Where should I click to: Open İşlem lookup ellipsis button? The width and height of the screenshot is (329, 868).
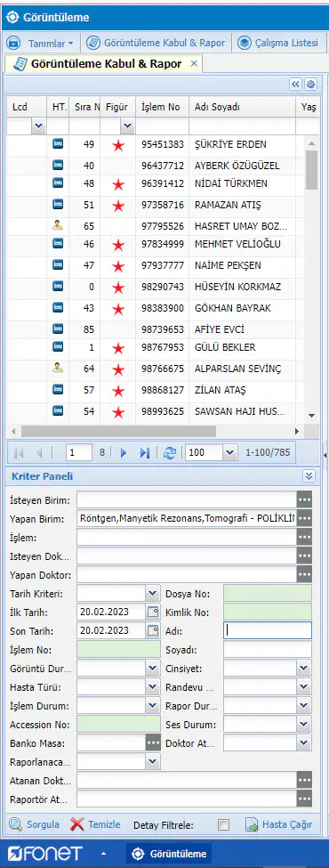(304, 537)
